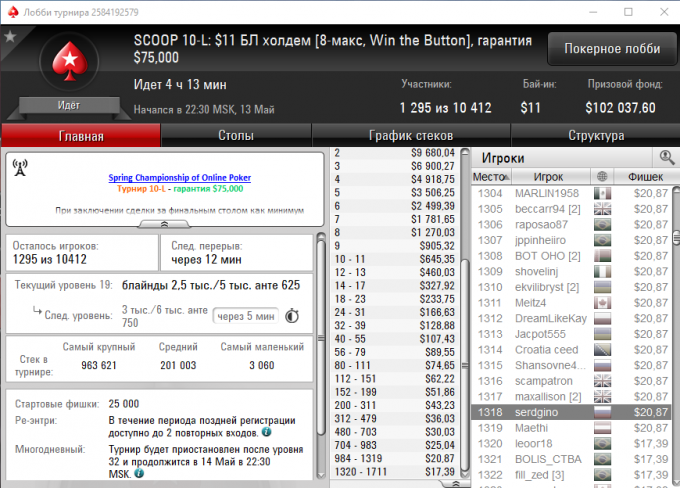Click the PokerStars spade logo

[69, 62]
